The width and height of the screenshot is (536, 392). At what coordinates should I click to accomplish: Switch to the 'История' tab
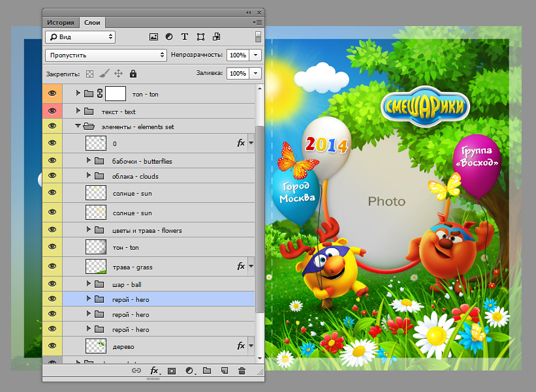click(61, 22)
